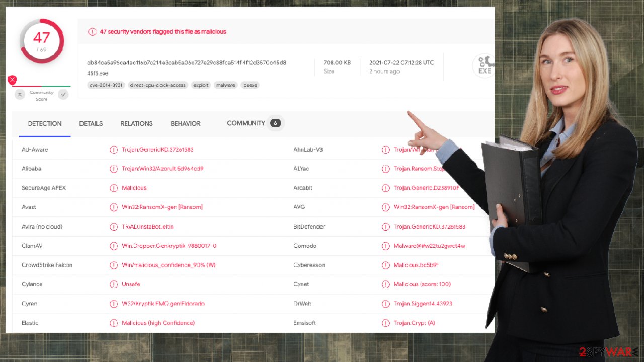
Task: Click the 708.00 KB file size
Action: pyautogui.click(x=337, y=63)
